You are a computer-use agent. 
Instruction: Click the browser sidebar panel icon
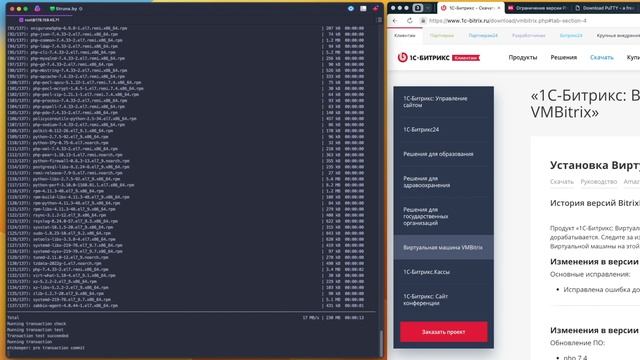tap(418, 8)
